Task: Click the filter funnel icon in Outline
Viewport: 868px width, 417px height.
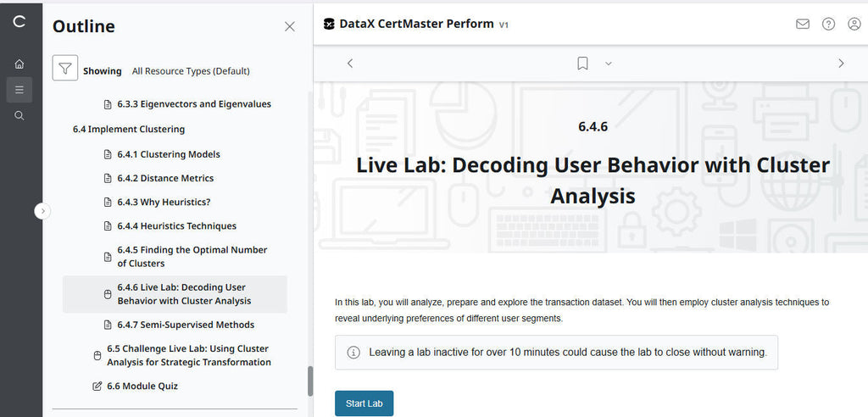Action: [x=65, y=69]
